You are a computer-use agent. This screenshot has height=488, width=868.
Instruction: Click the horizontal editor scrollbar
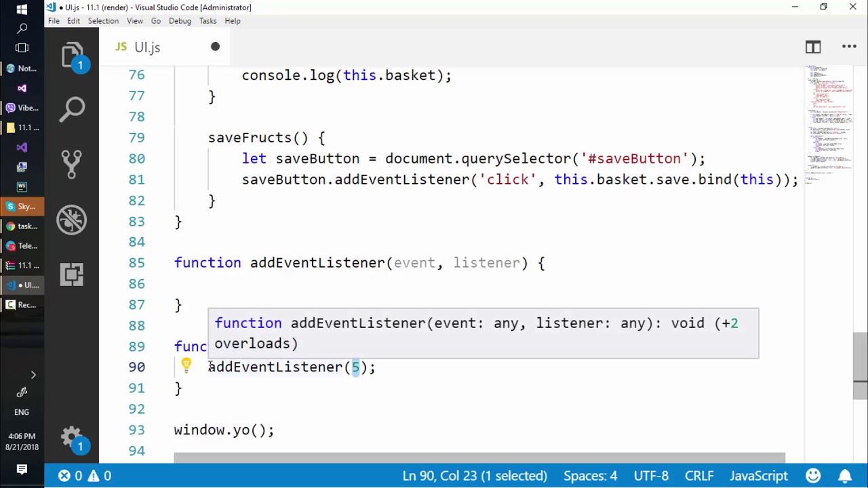click(479, 457)
